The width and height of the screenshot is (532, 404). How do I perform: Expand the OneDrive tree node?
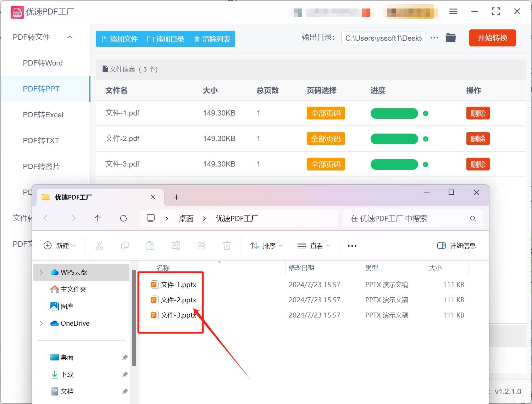(41, 323)
